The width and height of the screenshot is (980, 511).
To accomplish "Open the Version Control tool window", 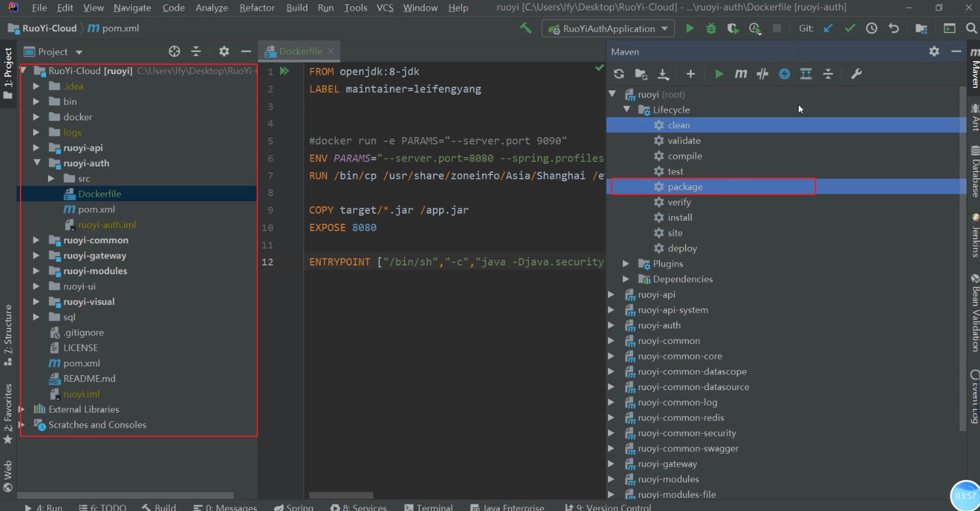I will click(x=607, y=507).
